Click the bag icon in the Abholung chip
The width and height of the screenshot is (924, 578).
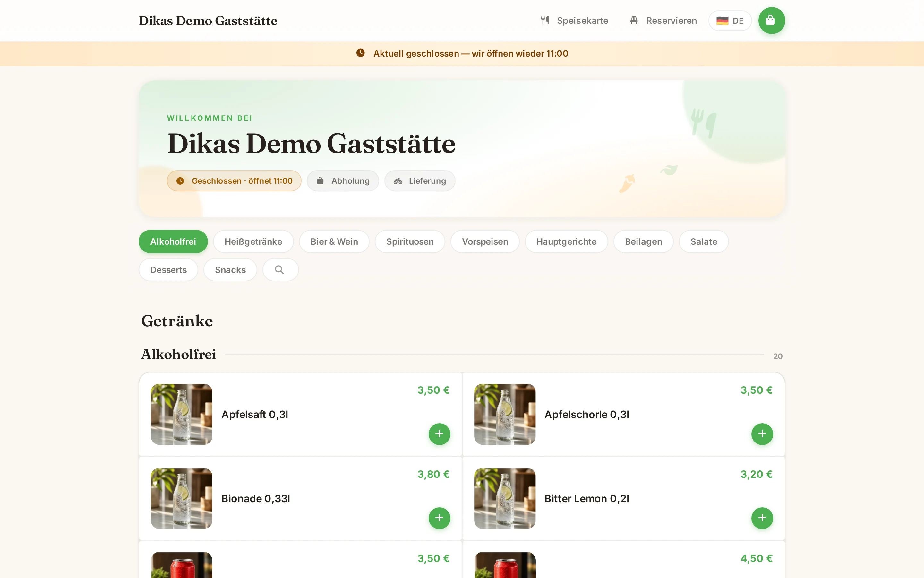[x=320, y=180]
